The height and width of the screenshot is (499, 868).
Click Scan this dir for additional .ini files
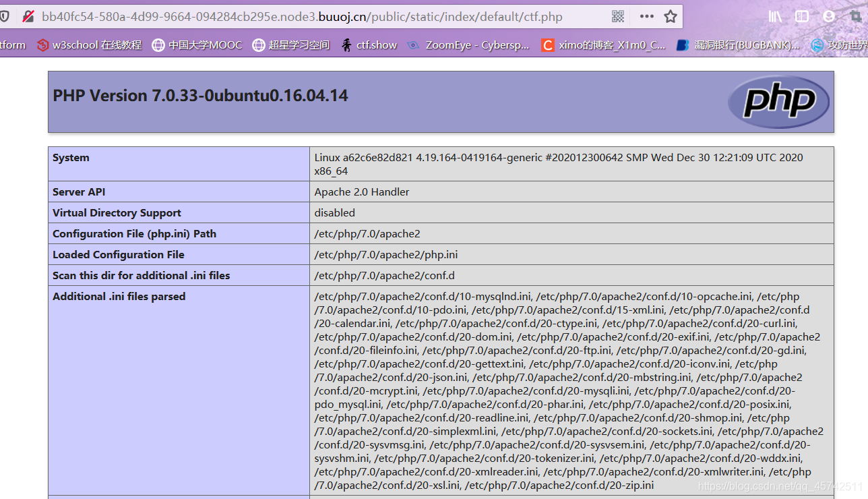[x=142, y=276]
